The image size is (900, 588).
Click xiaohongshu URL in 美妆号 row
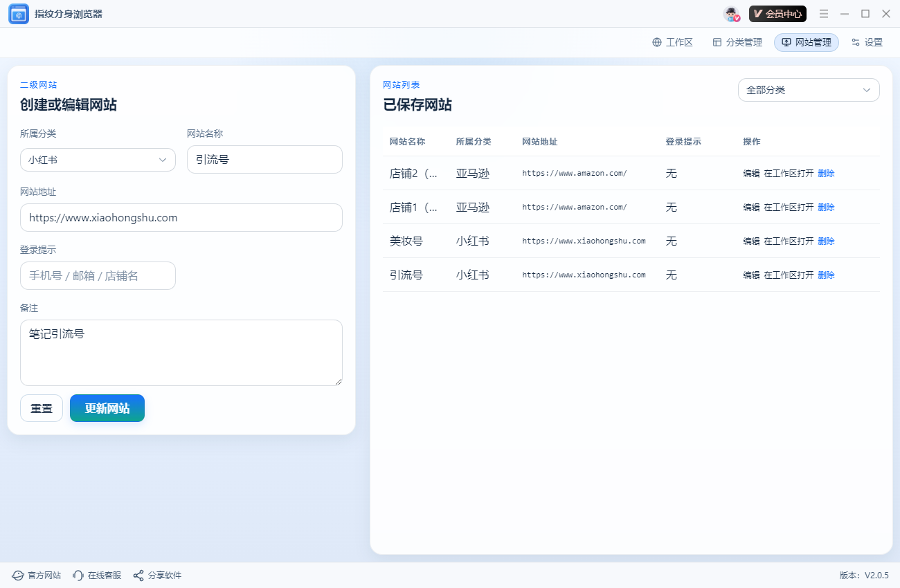point(584,241)
